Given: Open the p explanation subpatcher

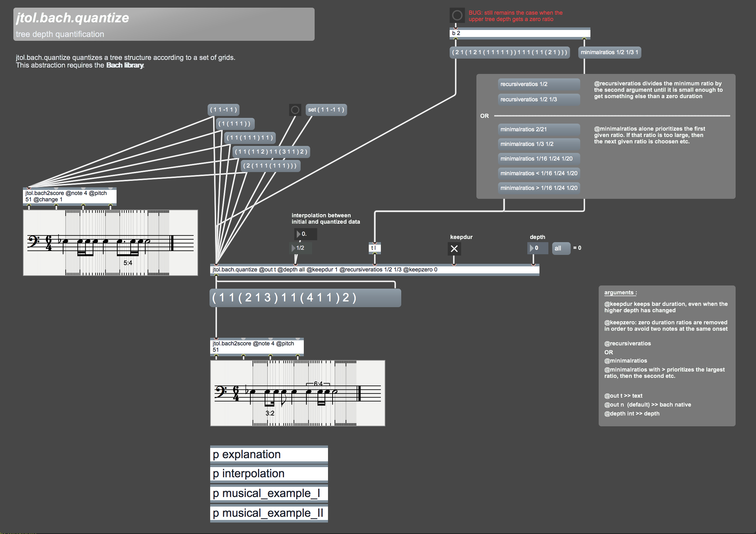Looking at the screenshot, I should (268, 454).
